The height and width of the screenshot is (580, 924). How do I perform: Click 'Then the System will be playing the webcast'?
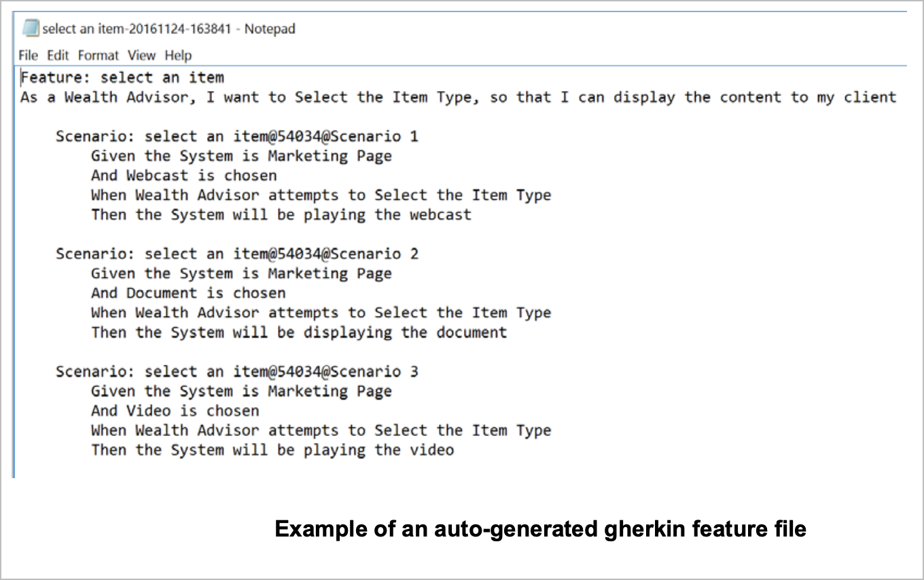click(x=281, y=215)
